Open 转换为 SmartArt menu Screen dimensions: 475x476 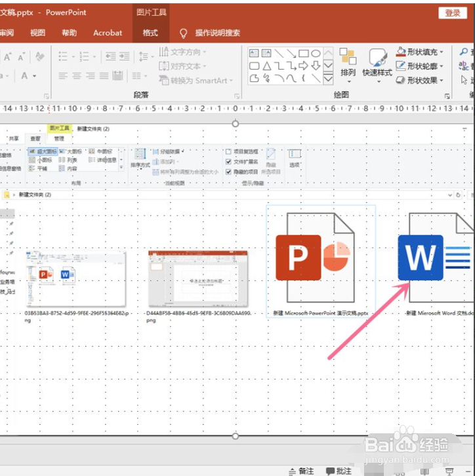tap(196, 81)
